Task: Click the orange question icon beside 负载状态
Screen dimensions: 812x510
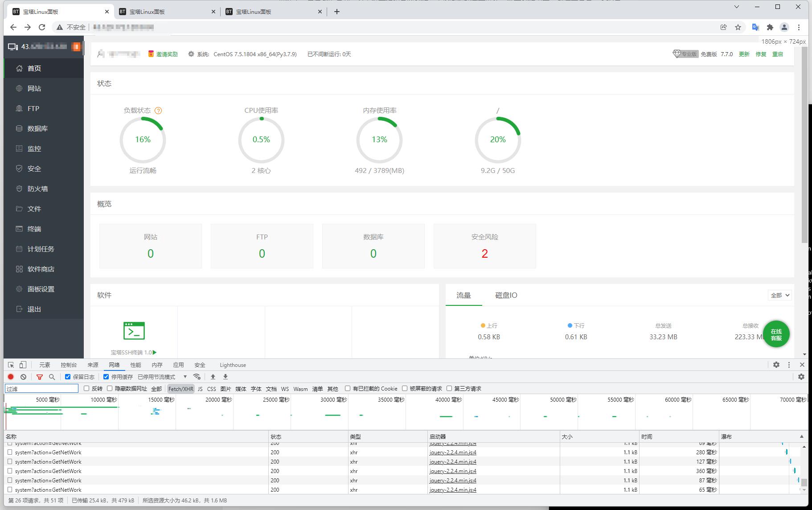Action: (158, 111)
